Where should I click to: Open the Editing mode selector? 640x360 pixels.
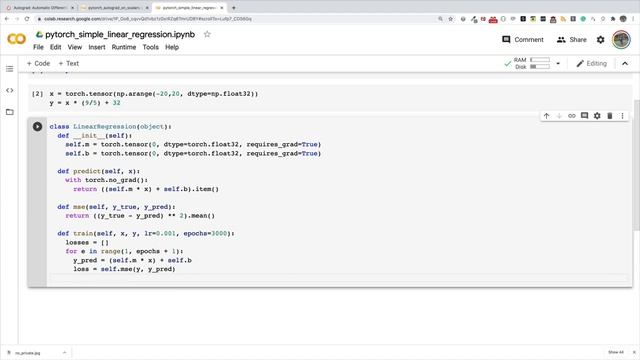pos(591,64)
